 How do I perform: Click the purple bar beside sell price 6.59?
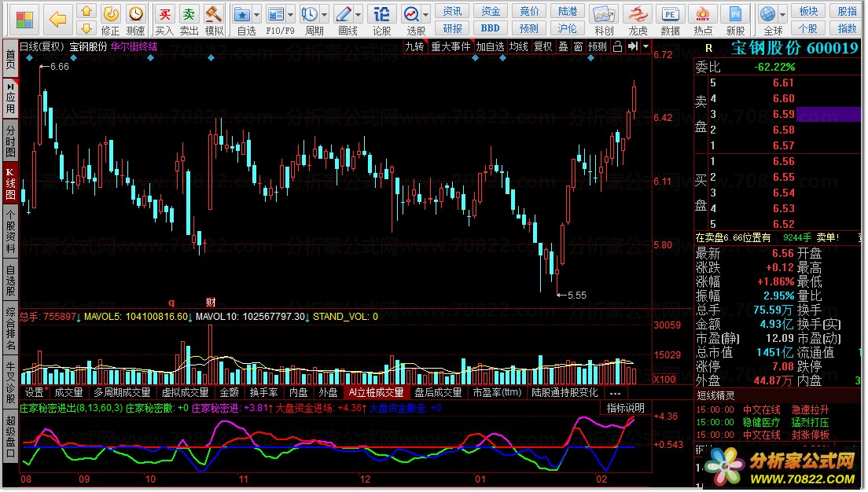click(828, 115)
